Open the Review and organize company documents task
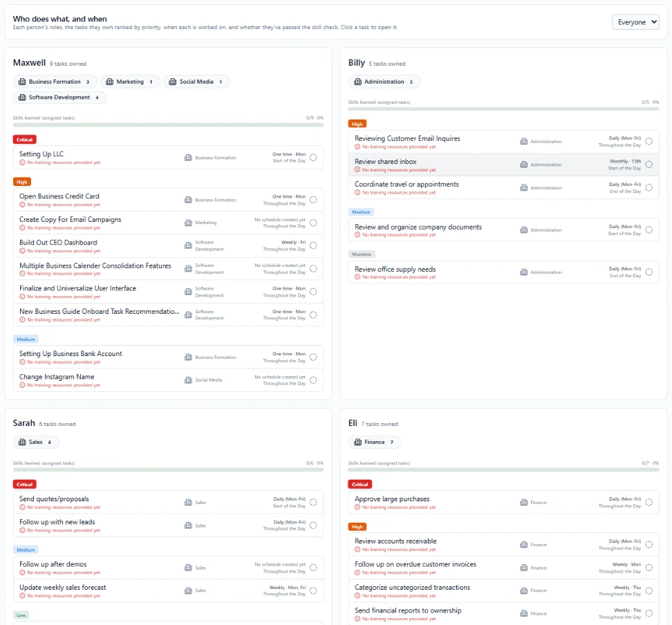The width and height of the screenshot is (672, 625). point(503,230)
